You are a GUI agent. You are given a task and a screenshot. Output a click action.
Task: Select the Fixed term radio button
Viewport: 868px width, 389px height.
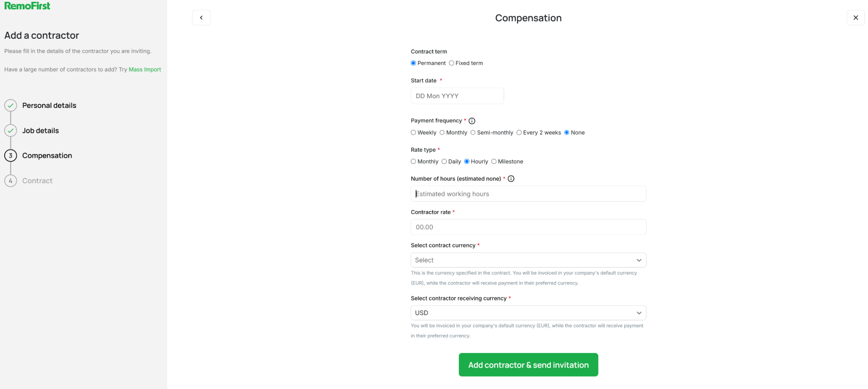pos(452,63)
